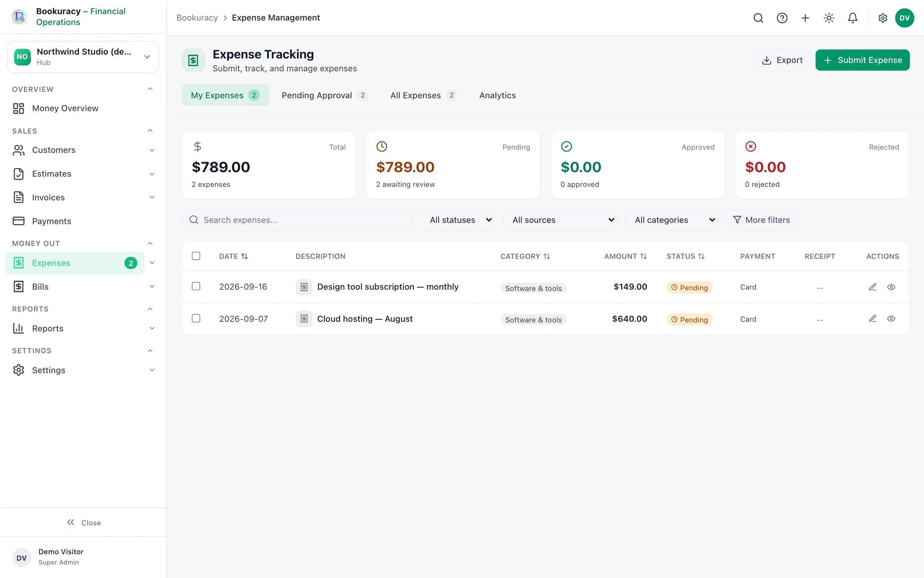Check the Design tool subscription row checkbox
The width and height of the screenshot is (924, 578).
tap(196, 286)
